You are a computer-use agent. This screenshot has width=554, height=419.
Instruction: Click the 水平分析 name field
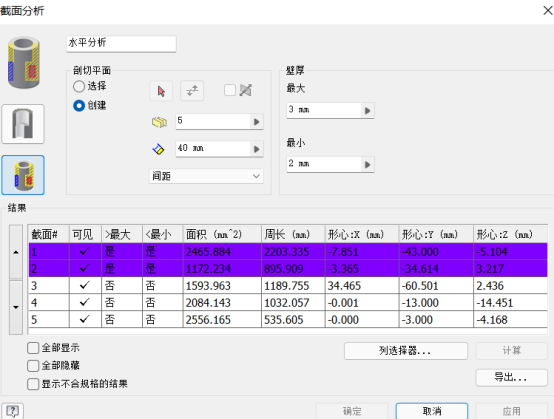[121, 44]
